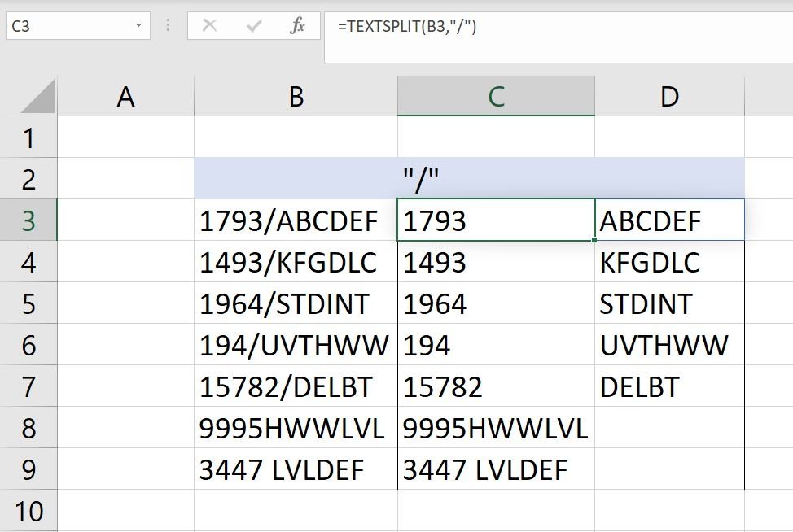Select the KFGDLC result cell in column D

(x=670, y=262)
